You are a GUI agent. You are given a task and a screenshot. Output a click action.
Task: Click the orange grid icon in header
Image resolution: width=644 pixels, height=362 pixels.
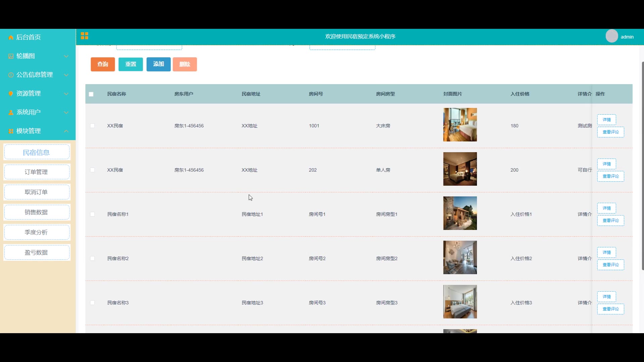click(85, 36)
